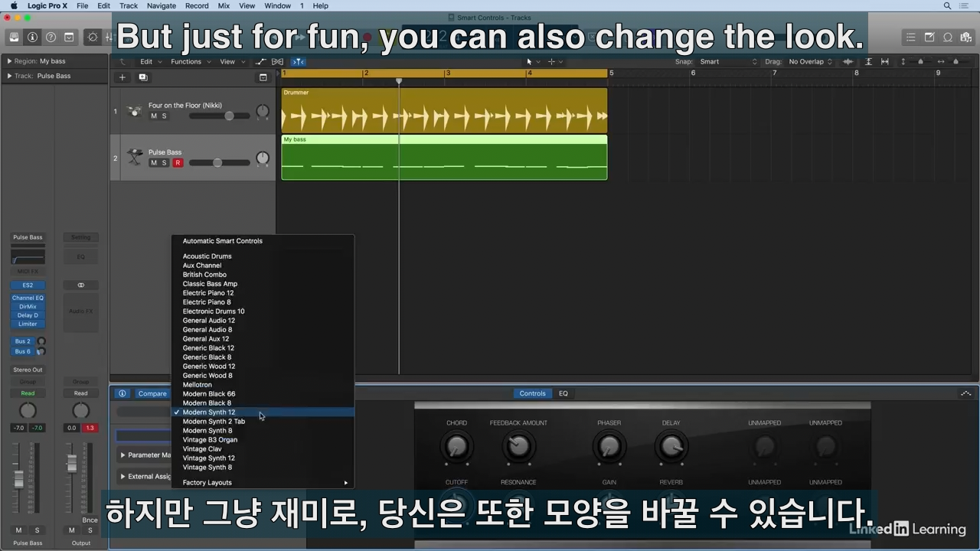Toggle Compare in Smart Controls
Image resolution: width=980 pixels, height=551 pixels.
coord(152,393)
